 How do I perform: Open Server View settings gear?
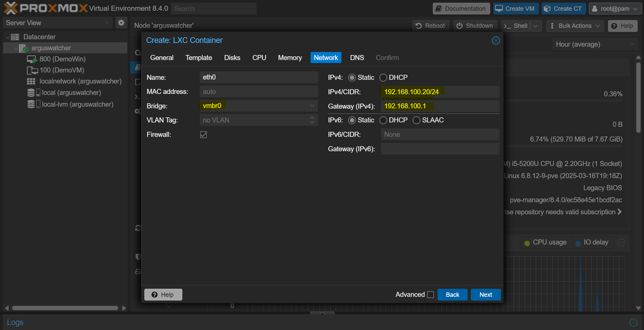click(121, 23)
